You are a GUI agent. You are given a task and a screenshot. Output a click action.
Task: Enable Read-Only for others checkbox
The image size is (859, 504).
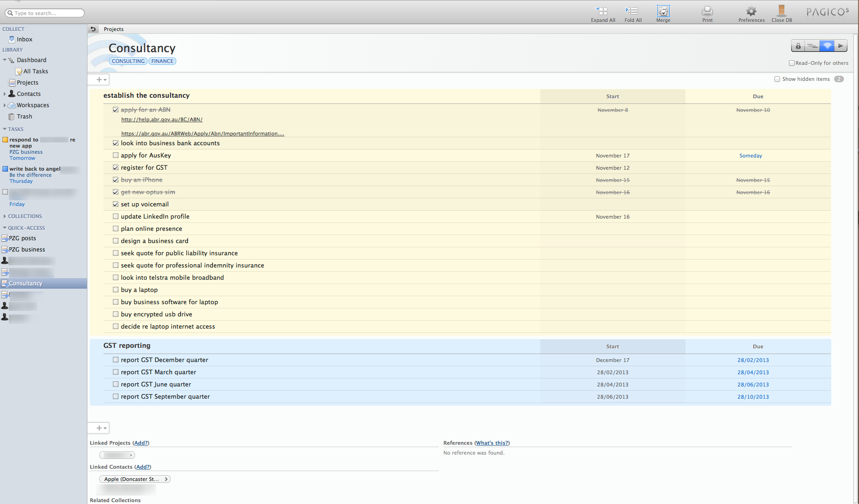pos(791,63)
